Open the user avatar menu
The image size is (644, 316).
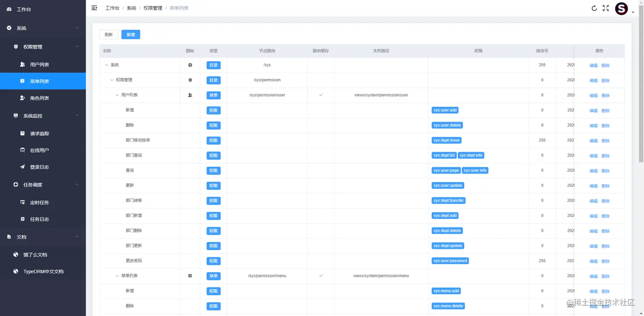click(621, 9)
